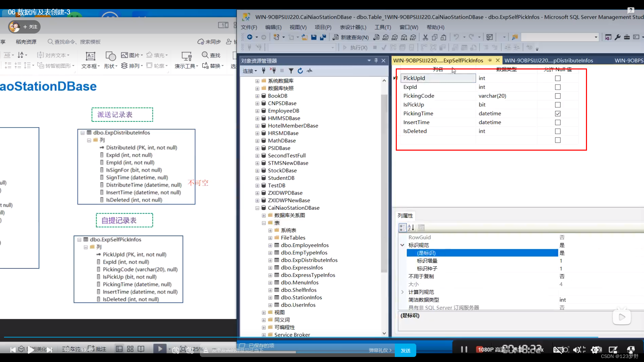The image size is (644, 362).
Task: Switch to the pDistributeInfos designer tab
Action: (x=549, y=60)
